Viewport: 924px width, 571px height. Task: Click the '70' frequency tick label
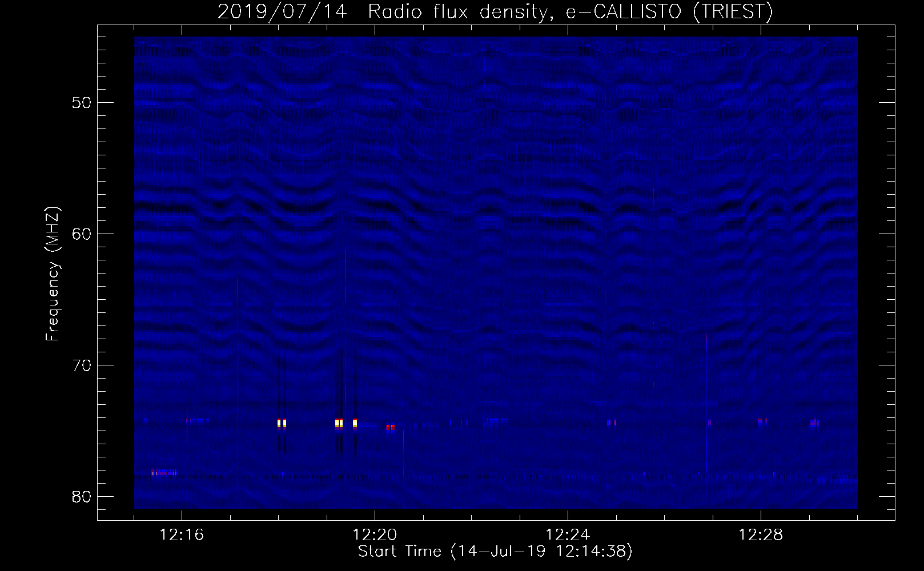pyautogui.click(x=82, y=365)
